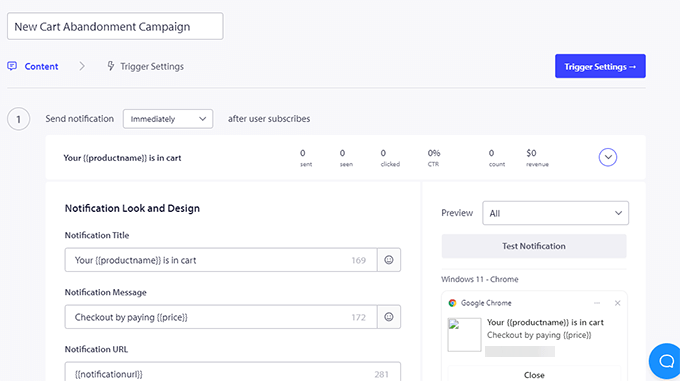
Task: Click the Content step message icon
Action: 12,66
